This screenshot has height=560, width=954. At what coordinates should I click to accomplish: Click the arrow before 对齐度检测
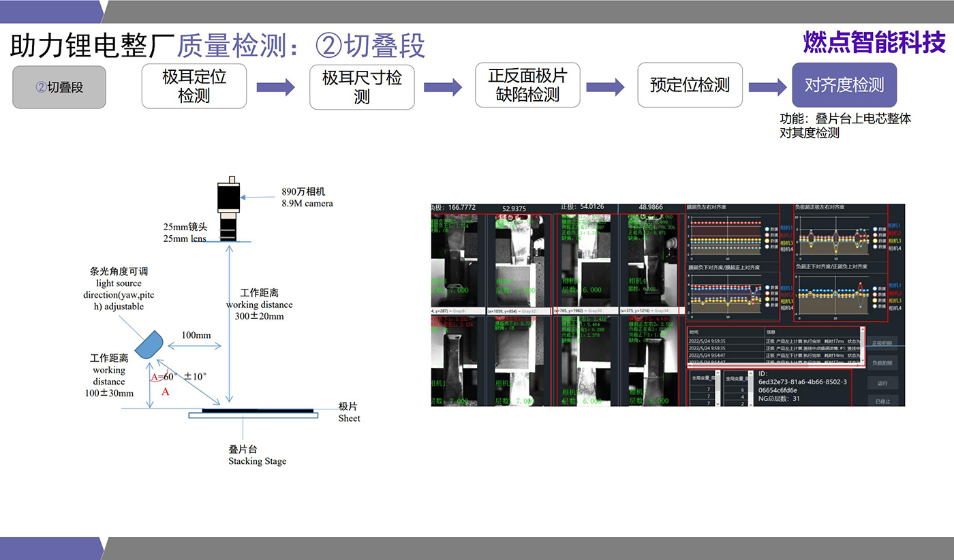click(x=767, y=87)
